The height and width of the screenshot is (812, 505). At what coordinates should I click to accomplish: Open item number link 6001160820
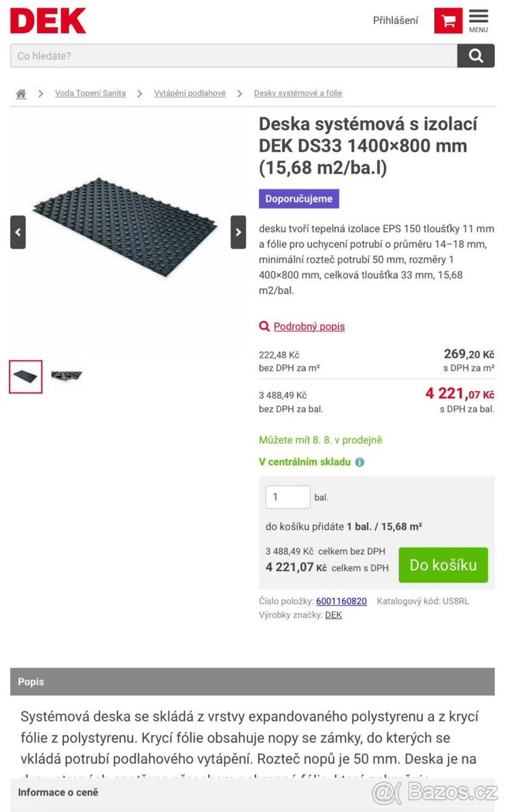[341, 601]
